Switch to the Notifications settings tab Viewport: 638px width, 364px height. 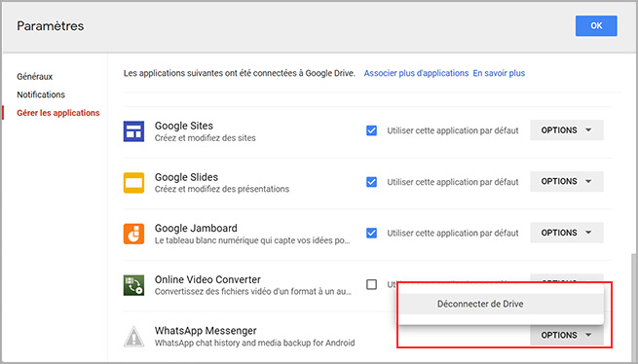[x=41, y=94]
